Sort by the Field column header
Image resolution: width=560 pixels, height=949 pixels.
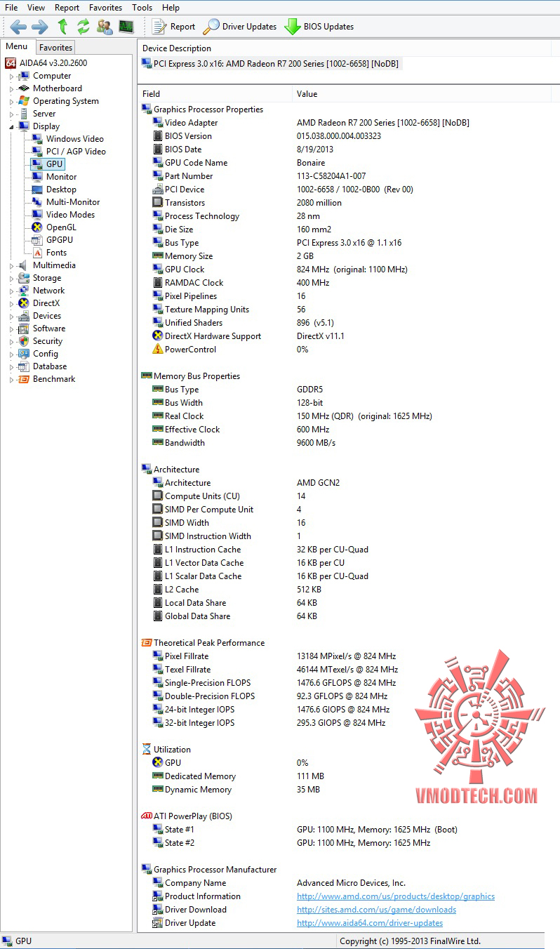click(215, 93)
